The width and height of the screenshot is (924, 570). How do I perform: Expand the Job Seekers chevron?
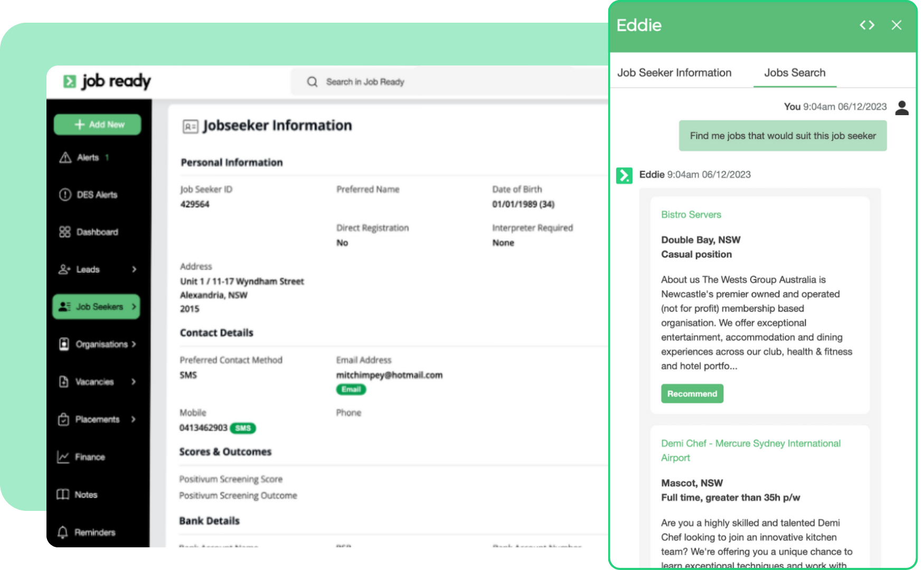pyautogui.click(x=134, y=307)
